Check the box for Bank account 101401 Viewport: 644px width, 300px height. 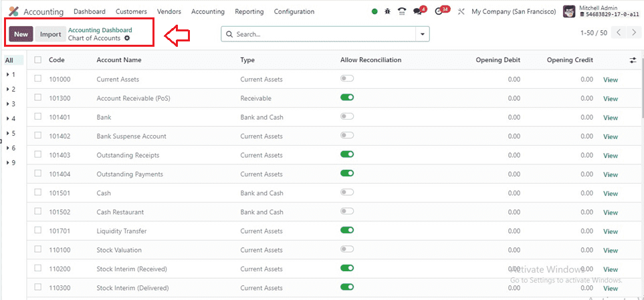38,116
